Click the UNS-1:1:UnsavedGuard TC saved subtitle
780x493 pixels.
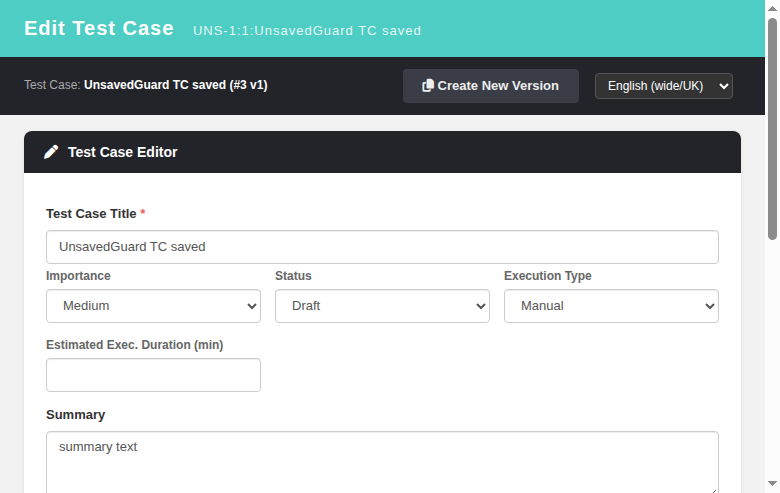[x=307, y=31]
